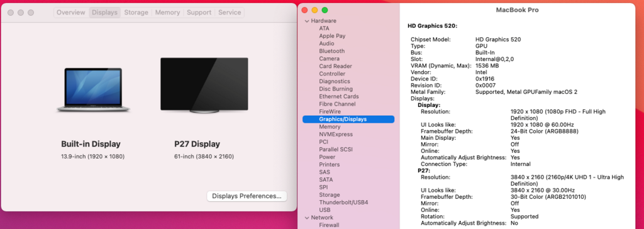Go to the Service tab
The image size is (644, 229).
[230, 13]
